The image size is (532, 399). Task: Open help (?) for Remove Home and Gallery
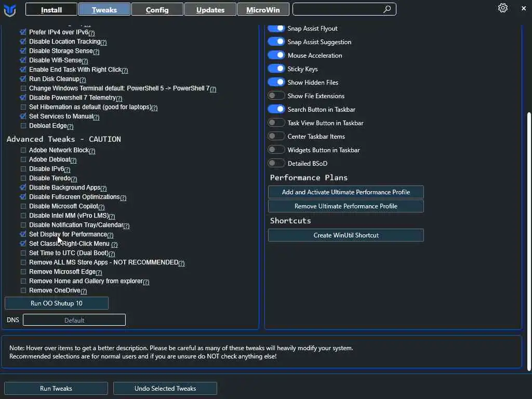click(x=146, y=282)
